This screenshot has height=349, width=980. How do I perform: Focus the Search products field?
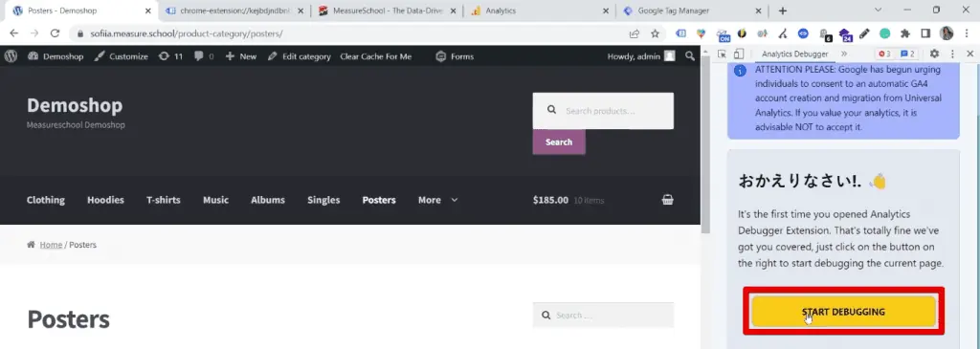pos(603,111)
